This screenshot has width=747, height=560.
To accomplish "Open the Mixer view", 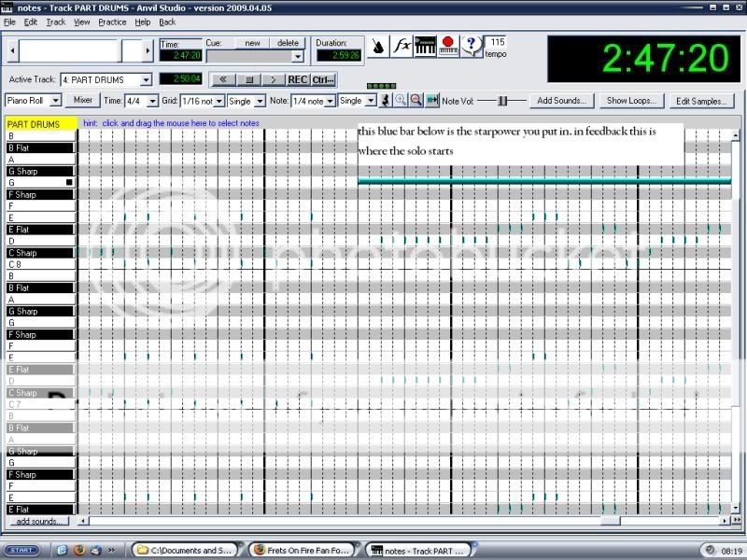I will 83,100.
